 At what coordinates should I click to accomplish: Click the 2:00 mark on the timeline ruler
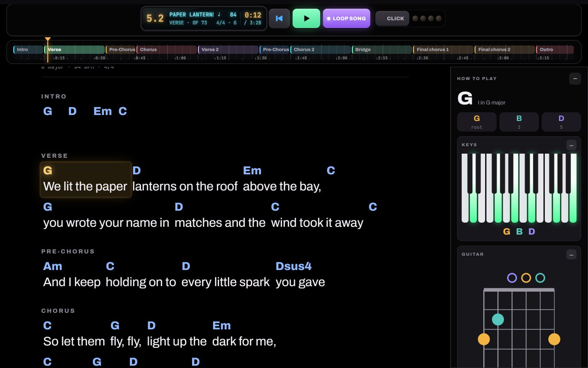[342, 58]
